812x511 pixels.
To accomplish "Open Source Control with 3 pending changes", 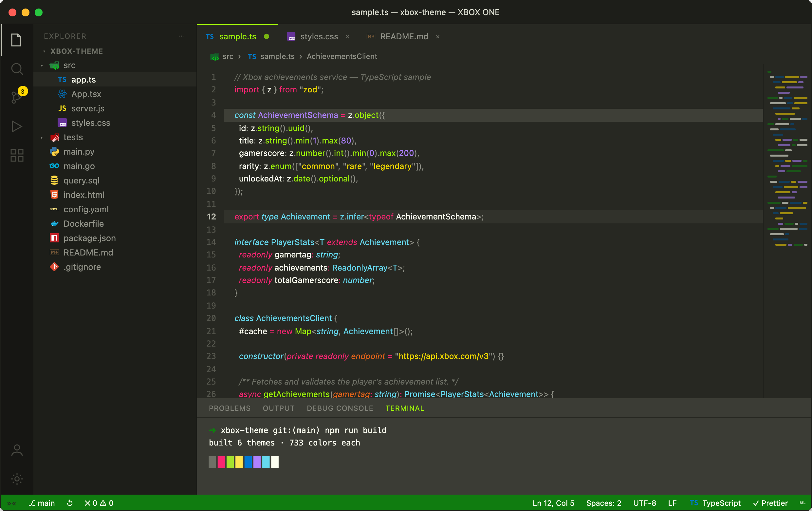I will [x=16, y=97].
